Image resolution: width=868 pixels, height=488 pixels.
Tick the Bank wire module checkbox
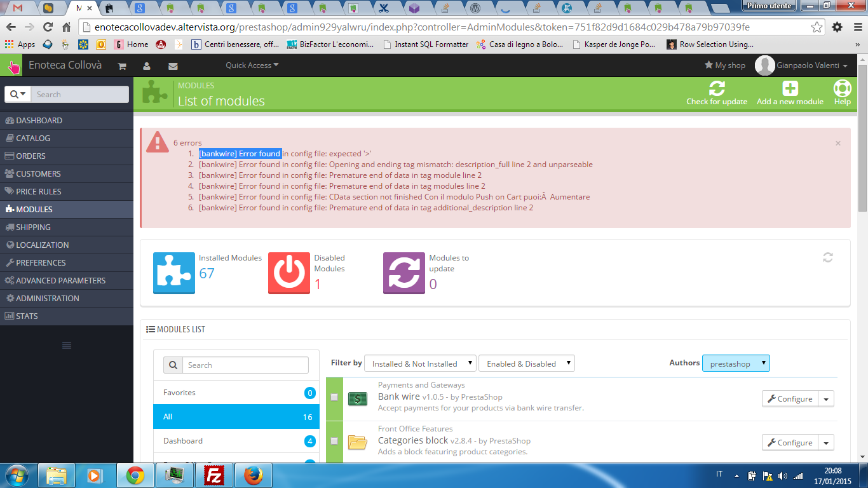[x=334, y=397]
